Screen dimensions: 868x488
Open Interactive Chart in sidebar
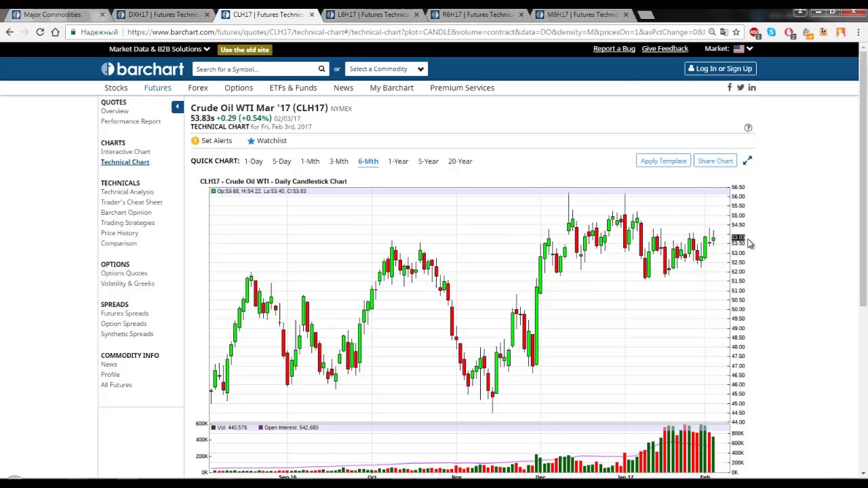tap(125, 152)
